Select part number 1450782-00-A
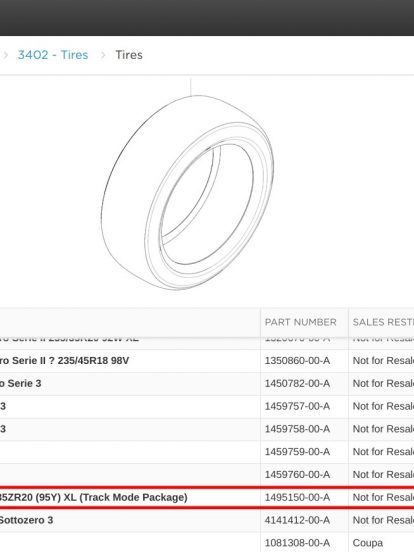414x552 pixels. (x=297, y=383)
